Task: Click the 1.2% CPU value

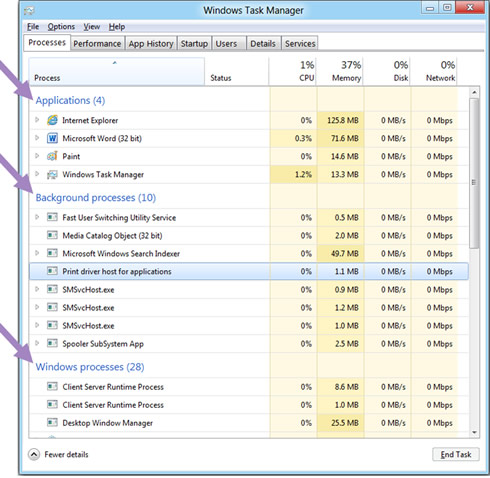Action: pos(303,174)
